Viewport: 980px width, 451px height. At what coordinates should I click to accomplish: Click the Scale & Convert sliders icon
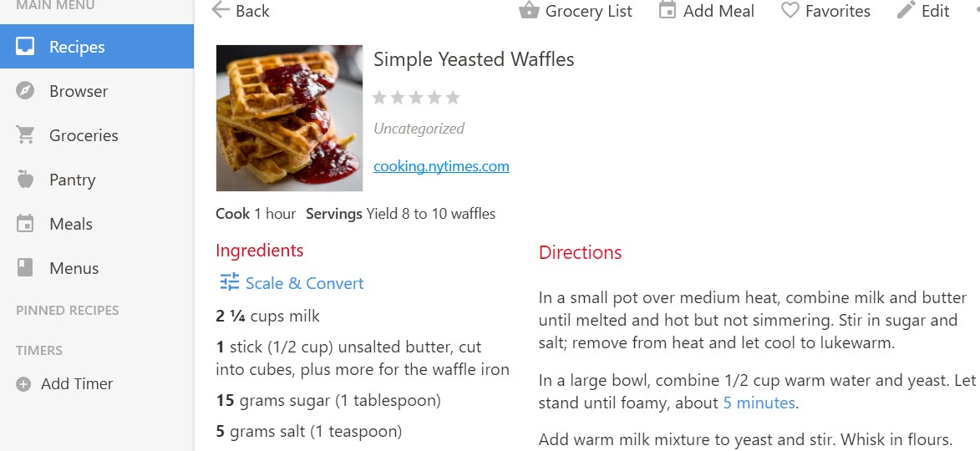coord(230,282)
